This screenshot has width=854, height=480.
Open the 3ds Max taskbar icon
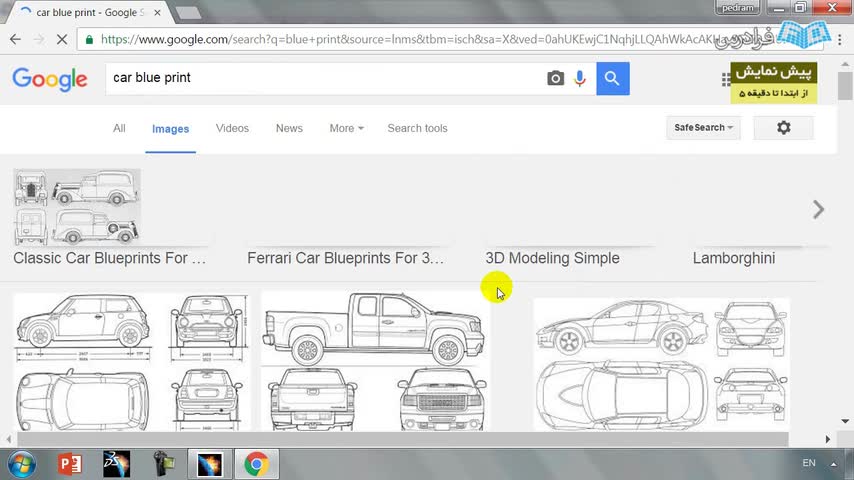pos(117,464)
